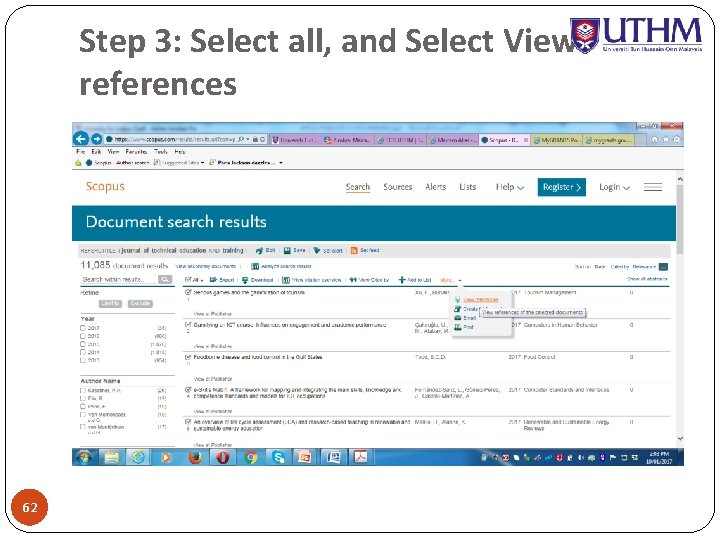Click the Print icon in More menu

(457, 327)
